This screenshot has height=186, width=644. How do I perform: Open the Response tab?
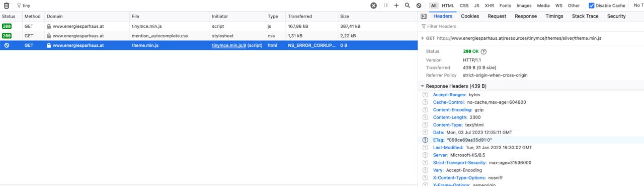pyautogui.click(x=526, y=16)
